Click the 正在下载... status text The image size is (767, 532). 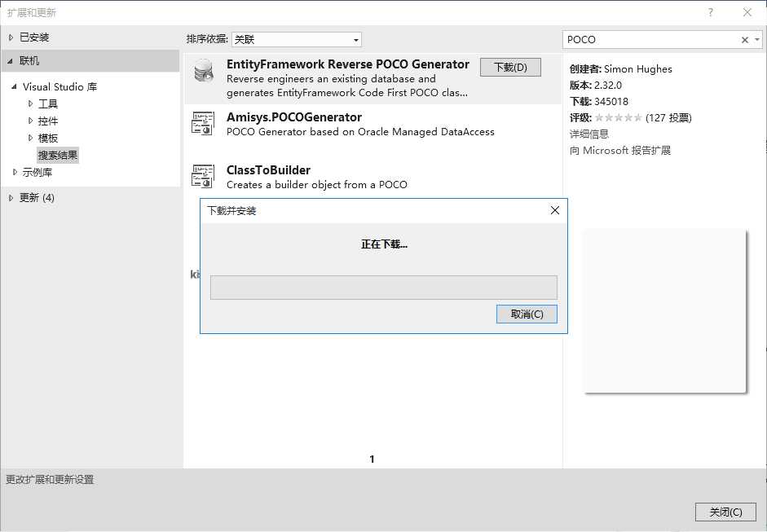[x=384, y=244]
